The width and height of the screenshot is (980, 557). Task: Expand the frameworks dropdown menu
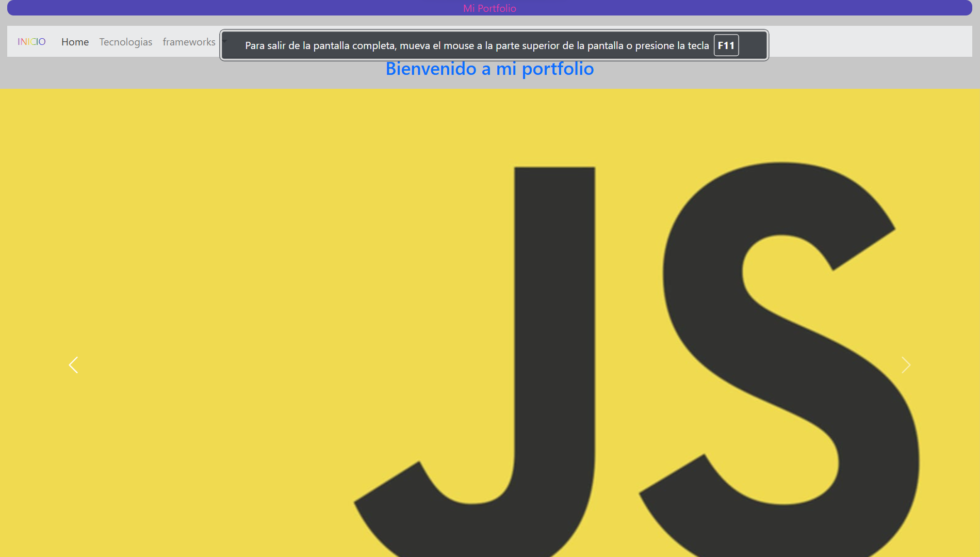pyautogui.click(x=189, y=42)
